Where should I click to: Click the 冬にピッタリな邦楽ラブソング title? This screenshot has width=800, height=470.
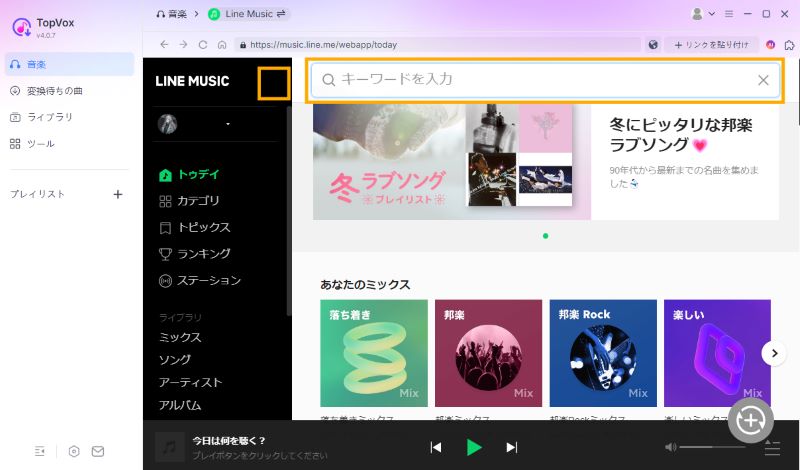click(x=681, y=135)
